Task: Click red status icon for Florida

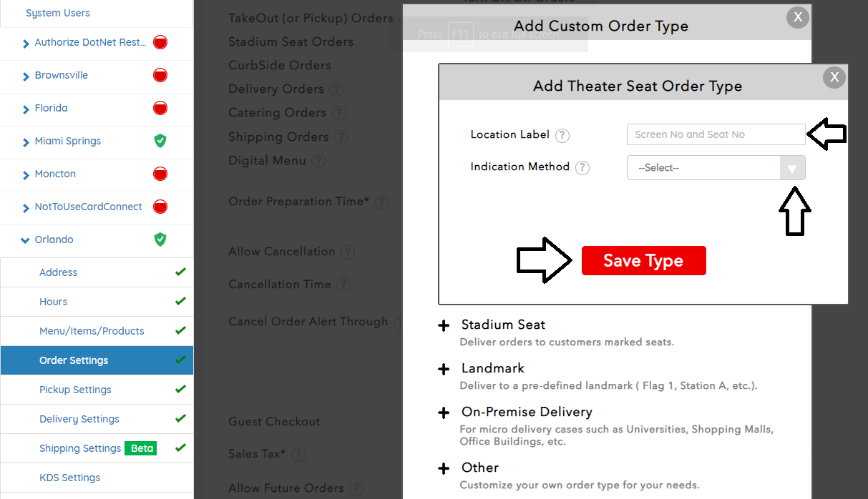Action: pos(160,108)
